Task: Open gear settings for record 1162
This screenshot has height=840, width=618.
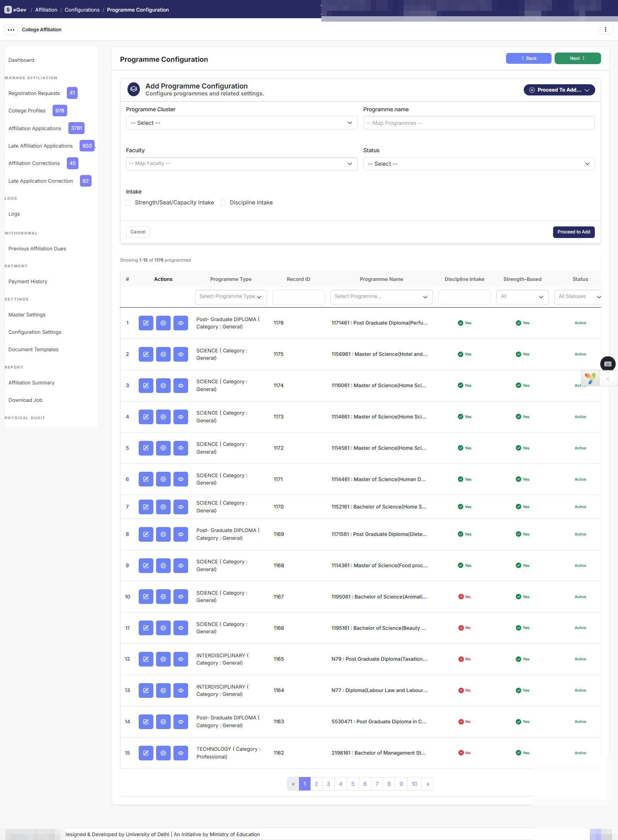Action: [163, 753]
